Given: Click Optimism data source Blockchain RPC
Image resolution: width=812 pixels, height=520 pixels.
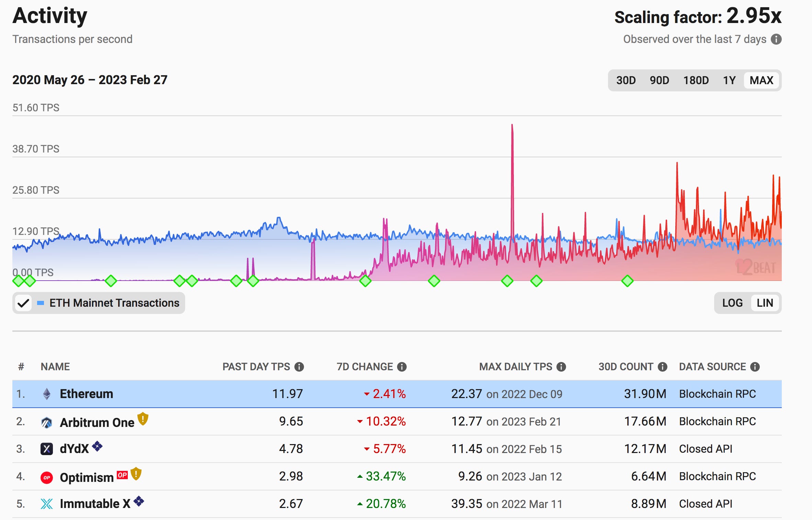Looking at the screenshot, I should [x=718, y=476].
